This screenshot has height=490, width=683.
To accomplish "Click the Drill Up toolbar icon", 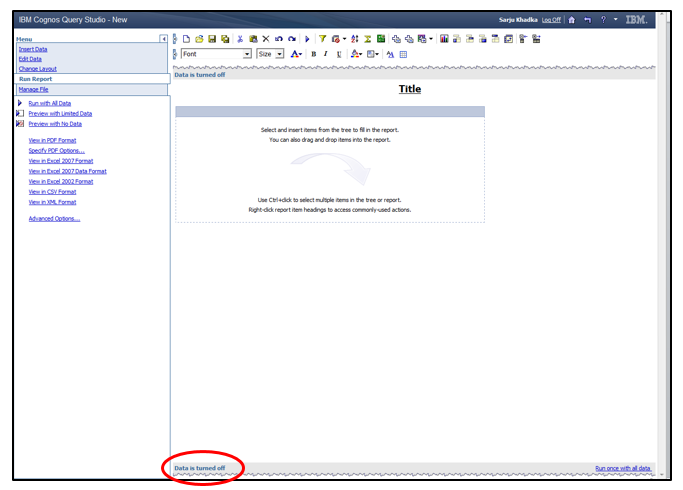I will 409,39.
